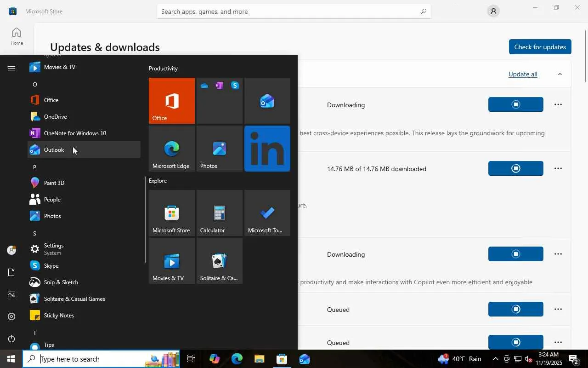588x368 pixels.
Task: Open the Outlook tile under Productivity
Action: (x=267, y=101)
